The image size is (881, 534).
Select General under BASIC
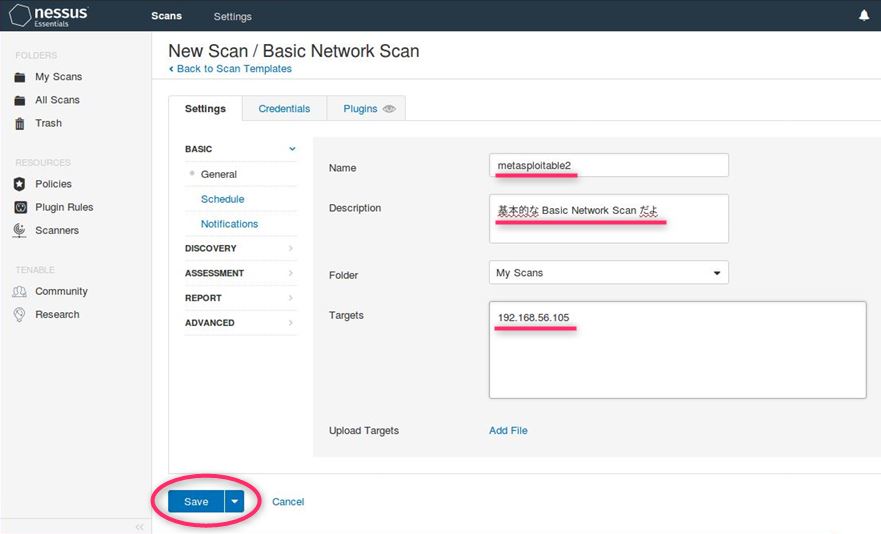tap(219, 174)
